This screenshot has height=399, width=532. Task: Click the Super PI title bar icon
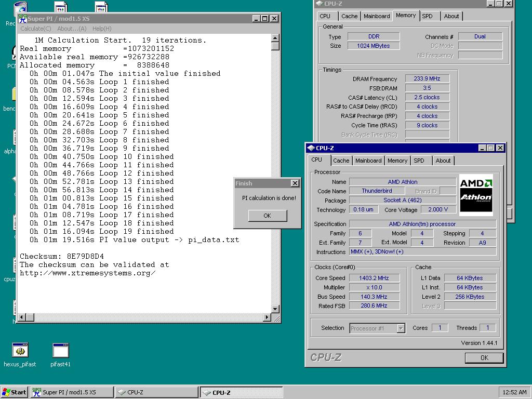pyautogui.click(x=22, y=18)
